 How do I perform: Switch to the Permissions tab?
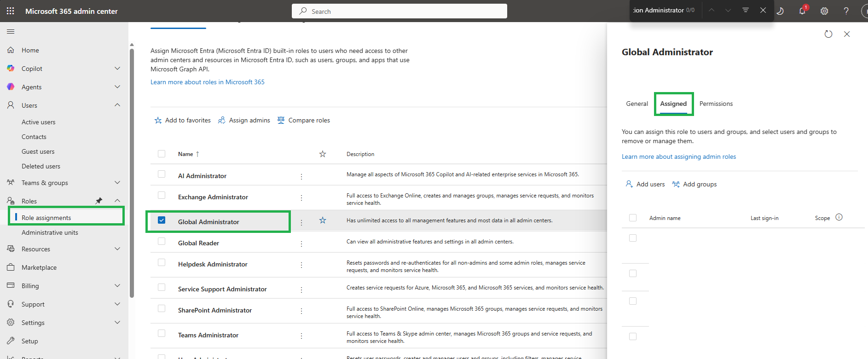716,104
